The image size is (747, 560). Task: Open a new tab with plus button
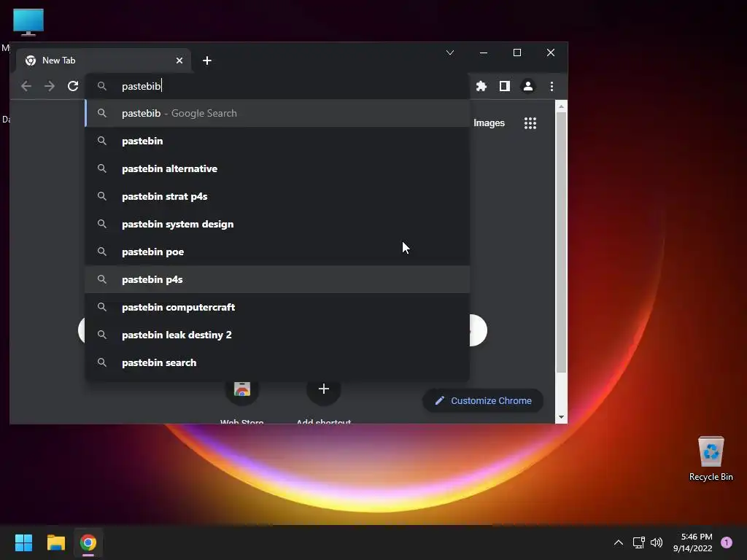206,61
